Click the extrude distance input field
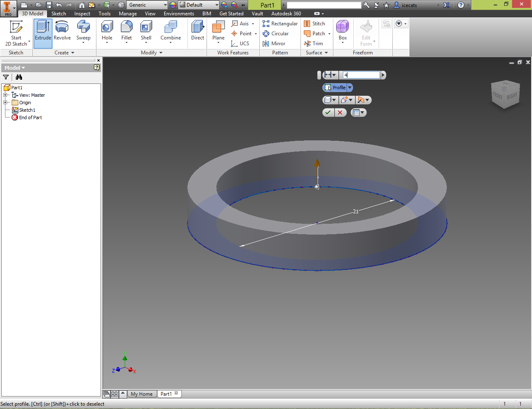Viewport: 532px width, 409px height. 361,75
